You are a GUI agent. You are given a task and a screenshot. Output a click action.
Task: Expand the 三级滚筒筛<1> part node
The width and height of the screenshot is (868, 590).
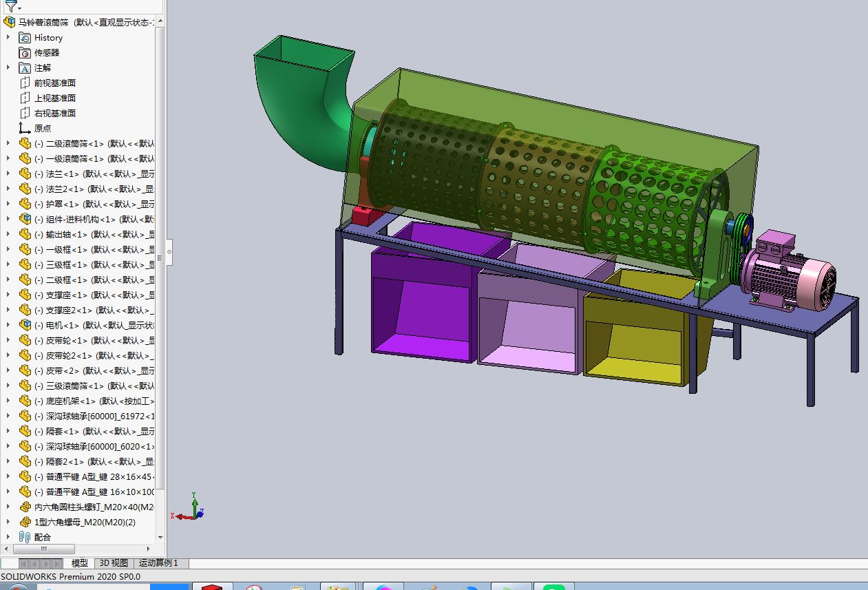click(x=8, y=386)
